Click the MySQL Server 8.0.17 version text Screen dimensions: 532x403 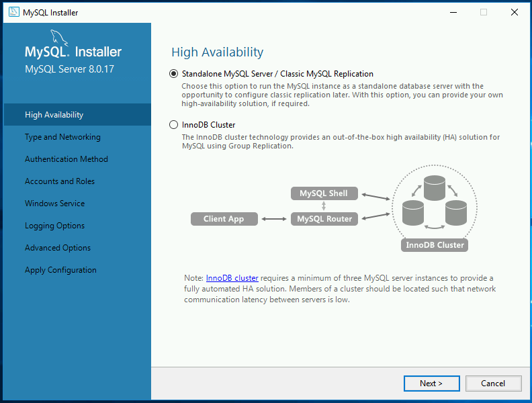coord(70,69)
